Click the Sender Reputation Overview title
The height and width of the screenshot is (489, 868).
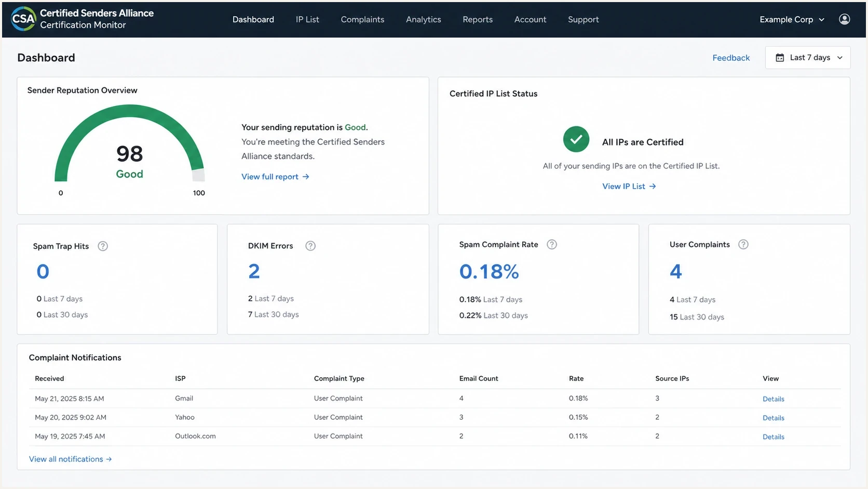(83, 90)
